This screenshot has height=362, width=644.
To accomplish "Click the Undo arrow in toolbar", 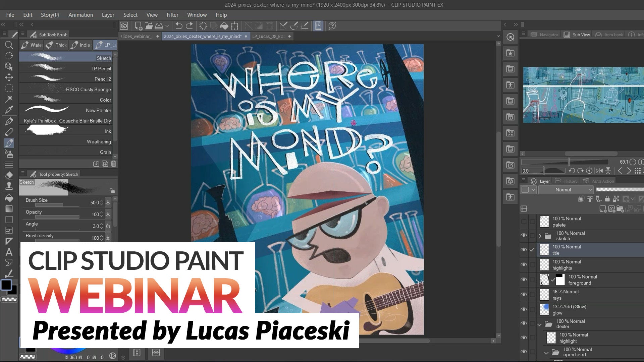I will (179, 26).
